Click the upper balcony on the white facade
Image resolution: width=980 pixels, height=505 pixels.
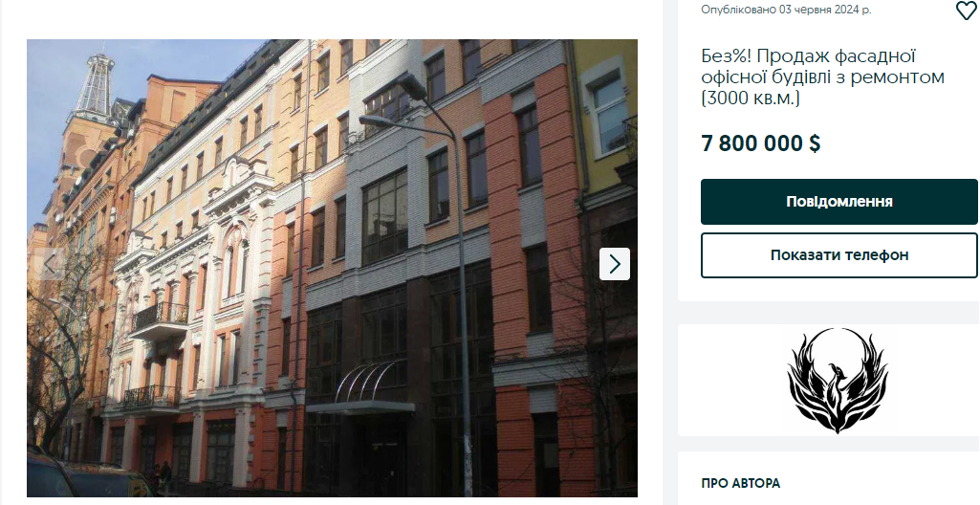[160, 319]
